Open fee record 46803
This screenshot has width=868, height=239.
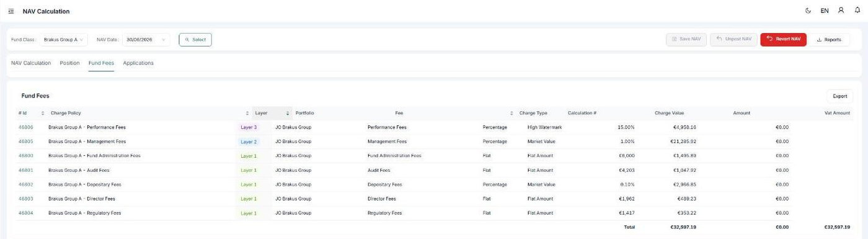[26, 199]
